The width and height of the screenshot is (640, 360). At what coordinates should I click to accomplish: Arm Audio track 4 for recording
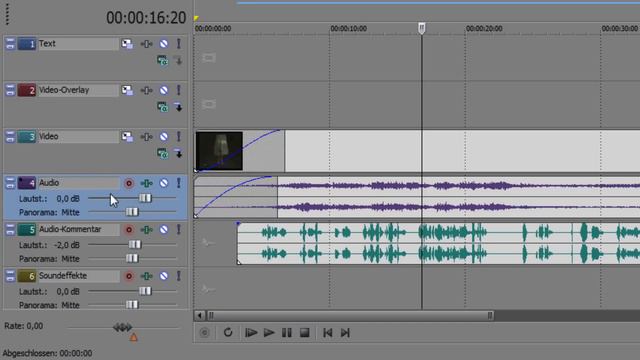[129, 184]
